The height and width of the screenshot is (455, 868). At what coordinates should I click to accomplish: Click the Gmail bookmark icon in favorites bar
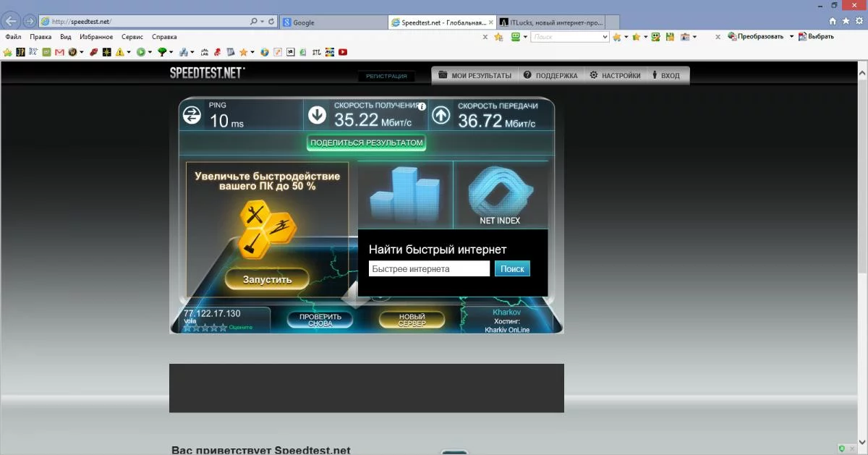point(59,52)
